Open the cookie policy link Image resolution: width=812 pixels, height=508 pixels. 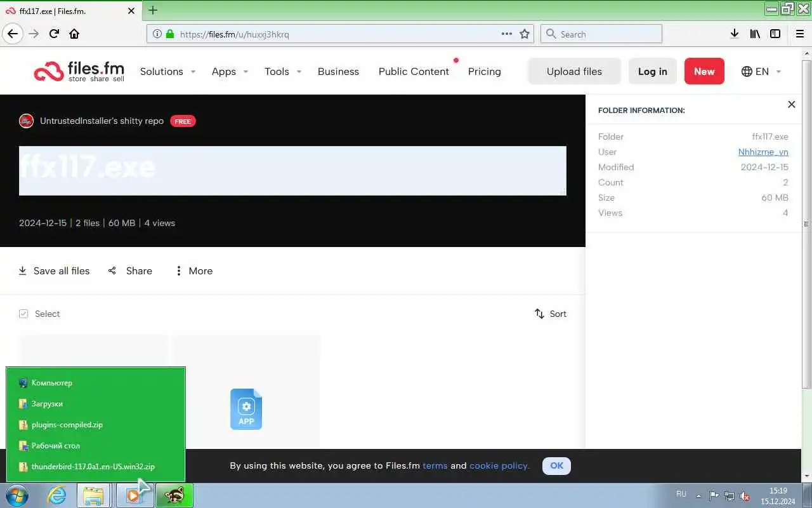point(499,465)
